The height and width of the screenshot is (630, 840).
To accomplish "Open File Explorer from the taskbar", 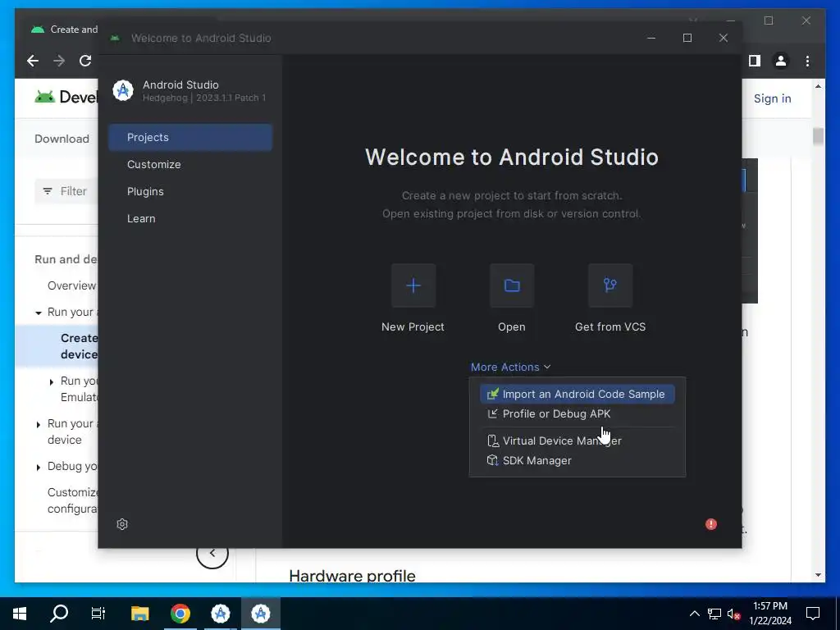I will click(x=139, y=614).
